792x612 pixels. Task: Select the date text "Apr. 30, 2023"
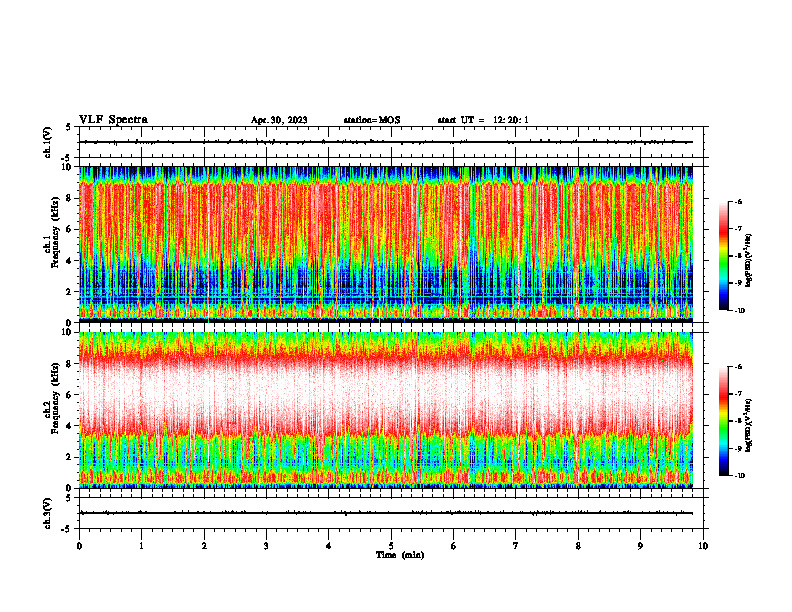coord(279,120)
